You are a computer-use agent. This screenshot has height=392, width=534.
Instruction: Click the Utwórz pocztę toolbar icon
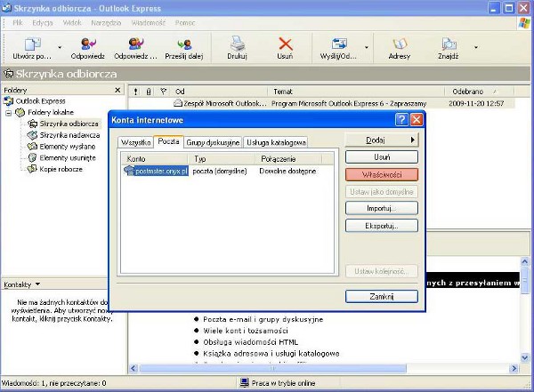[32, 44]
